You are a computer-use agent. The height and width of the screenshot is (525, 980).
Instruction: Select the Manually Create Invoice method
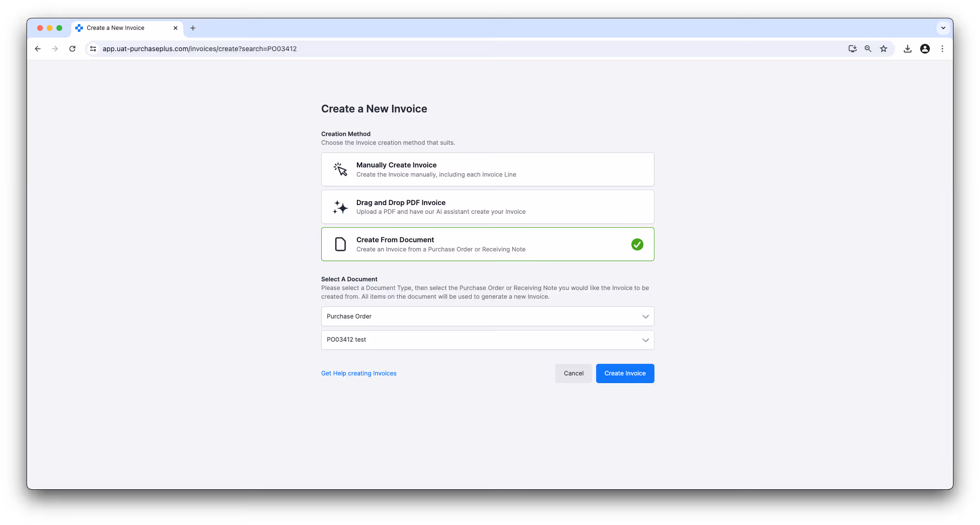coord(487,169)
